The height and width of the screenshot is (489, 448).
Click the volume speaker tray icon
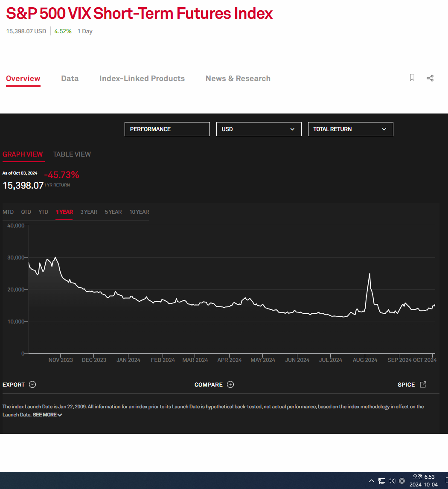click(392, 480)
